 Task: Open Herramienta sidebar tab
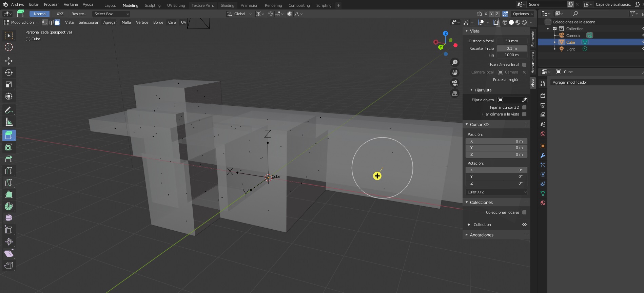533,62
